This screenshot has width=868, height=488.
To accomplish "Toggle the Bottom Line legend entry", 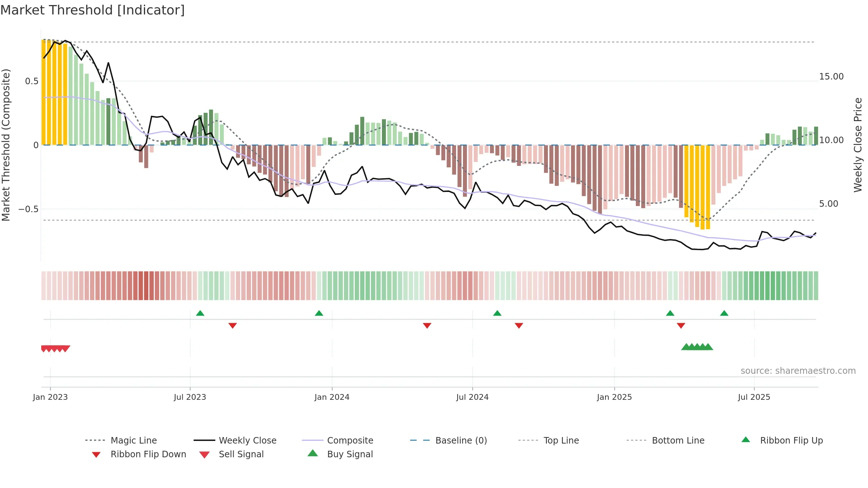I will pyautogui.click(x=665, y=440).
